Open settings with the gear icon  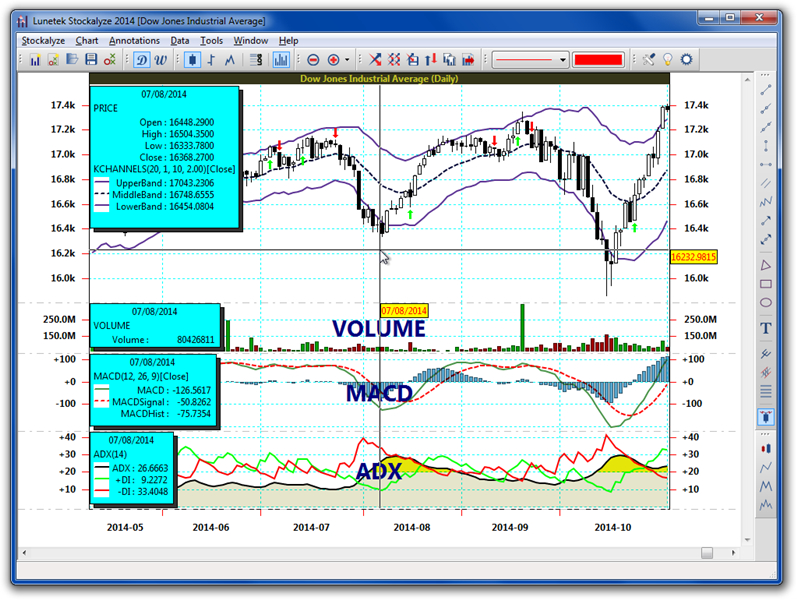pos(687,60)
